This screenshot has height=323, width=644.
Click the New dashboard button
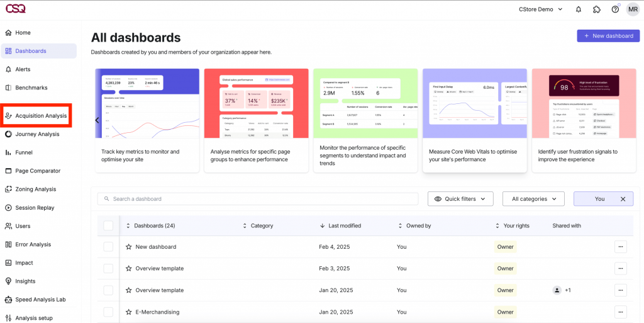tap(608, 36)
